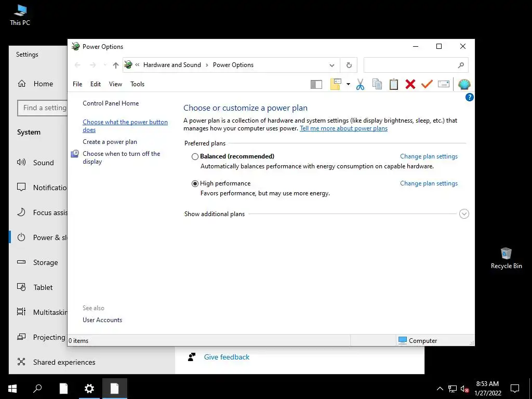The image size is (532, 399).
Task: Open Choose what the power button does
Action: coord(125,126)
